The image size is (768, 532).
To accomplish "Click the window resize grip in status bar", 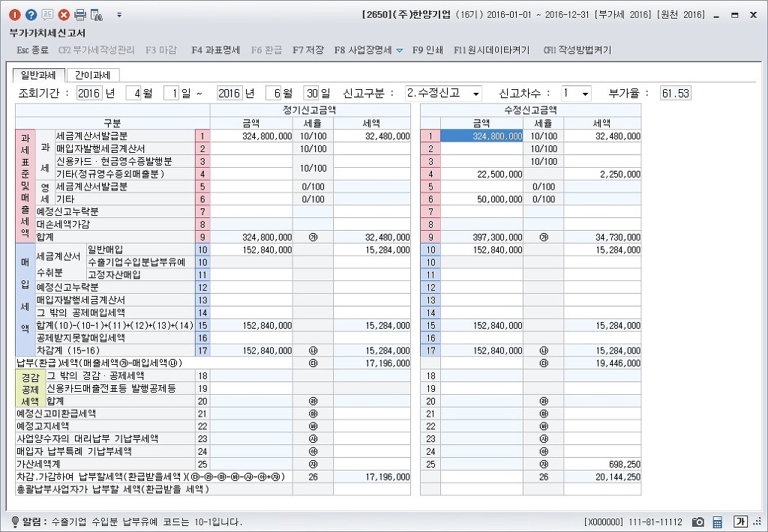I will point(759,522).
